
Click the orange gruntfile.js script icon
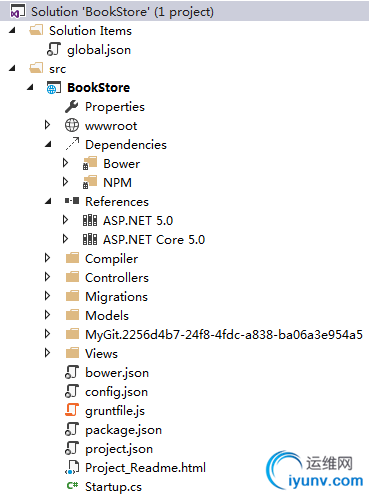[72, 410]
